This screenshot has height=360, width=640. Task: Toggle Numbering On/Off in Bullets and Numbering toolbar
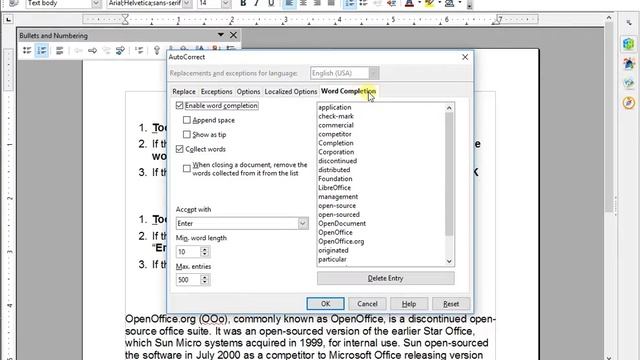[42, 51]
